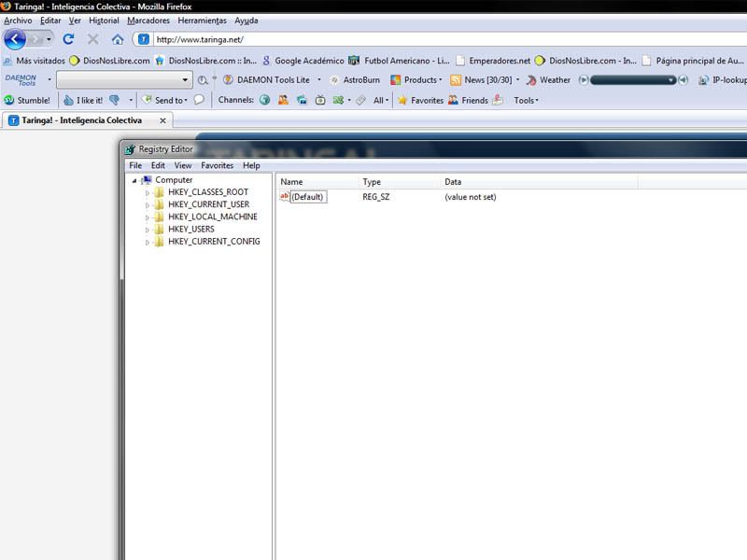
Task: Open the Página principal de Au... bookmark
Action: 693,61
